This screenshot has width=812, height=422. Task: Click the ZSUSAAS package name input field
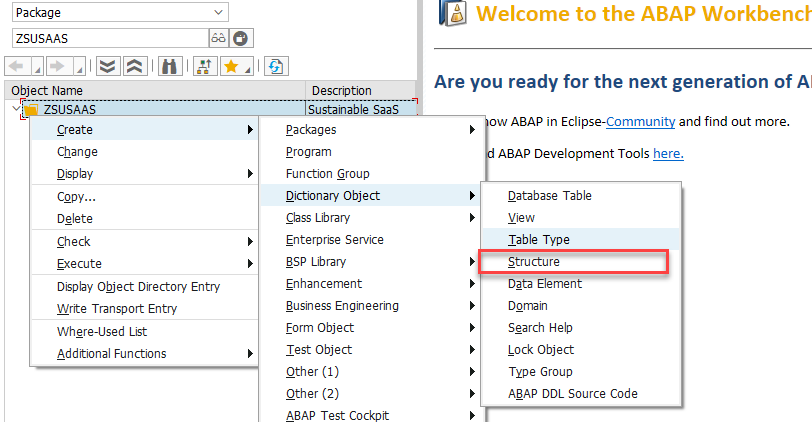[x=111, y=38]
